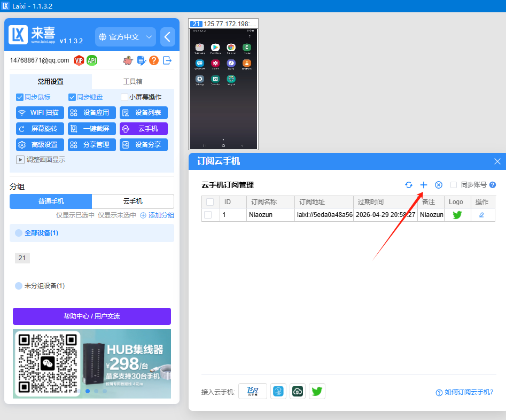Click the edit pencil icon in Niaozun row

(481, 215)
